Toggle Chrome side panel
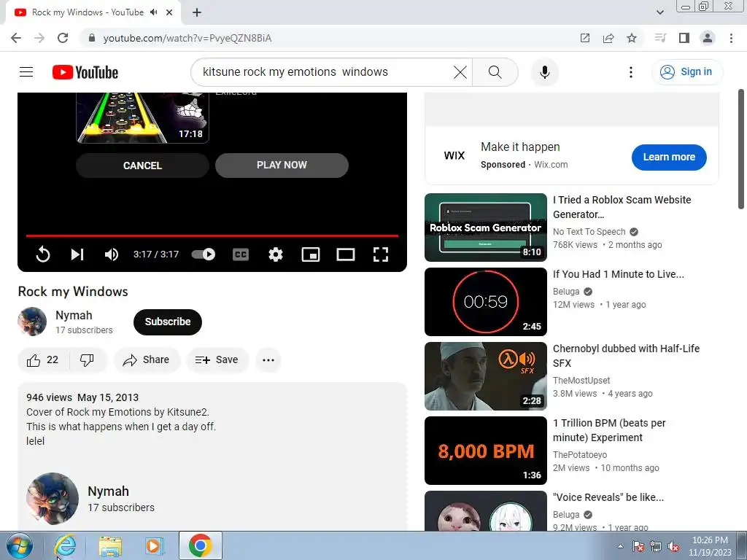This screenshot has width=747, height=560. 684,38
